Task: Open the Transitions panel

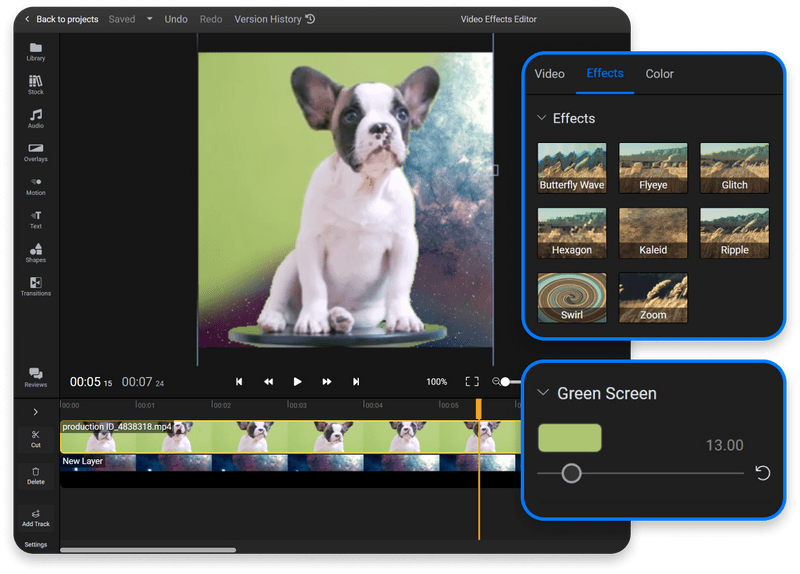Action: click(x=36, y=286)
